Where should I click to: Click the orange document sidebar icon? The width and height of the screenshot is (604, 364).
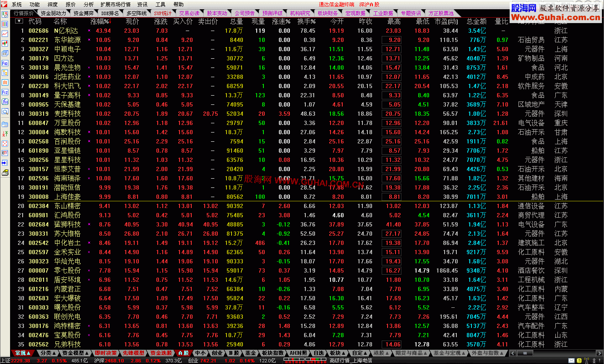tap(5, 82)
